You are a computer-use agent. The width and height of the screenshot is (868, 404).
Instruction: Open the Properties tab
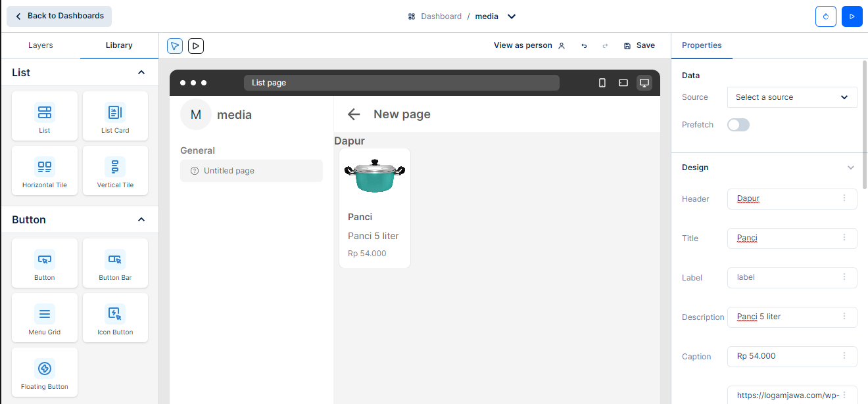[702, 45]
